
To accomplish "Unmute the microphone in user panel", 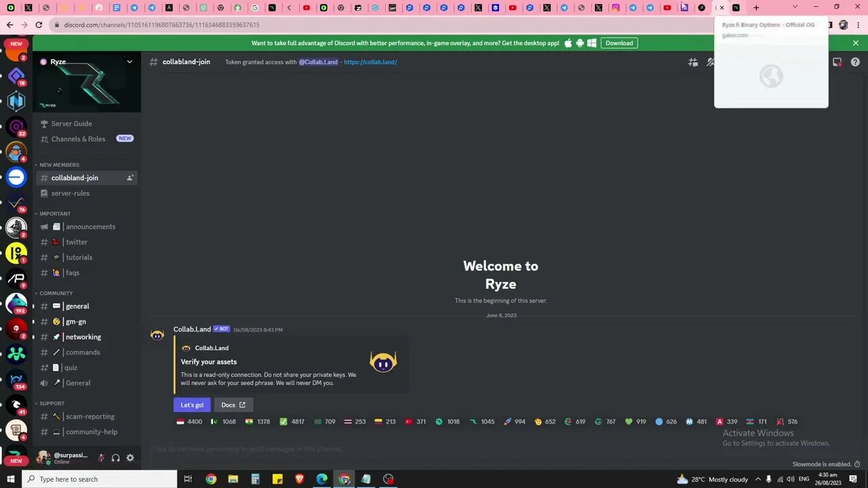I will click(100, 458).
